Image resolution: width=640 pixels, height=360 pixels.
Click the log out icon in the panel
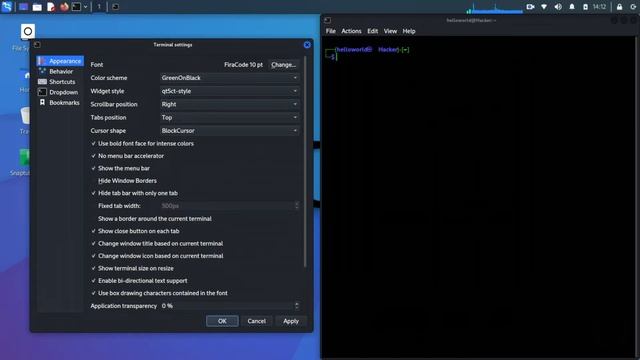pyautogui.click(x=634, y=7)
